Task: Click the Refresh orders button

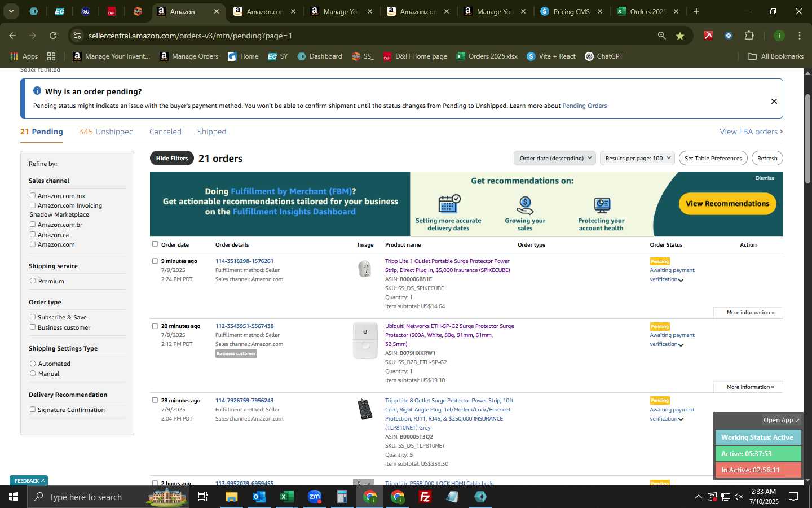Action: (767, 158)
